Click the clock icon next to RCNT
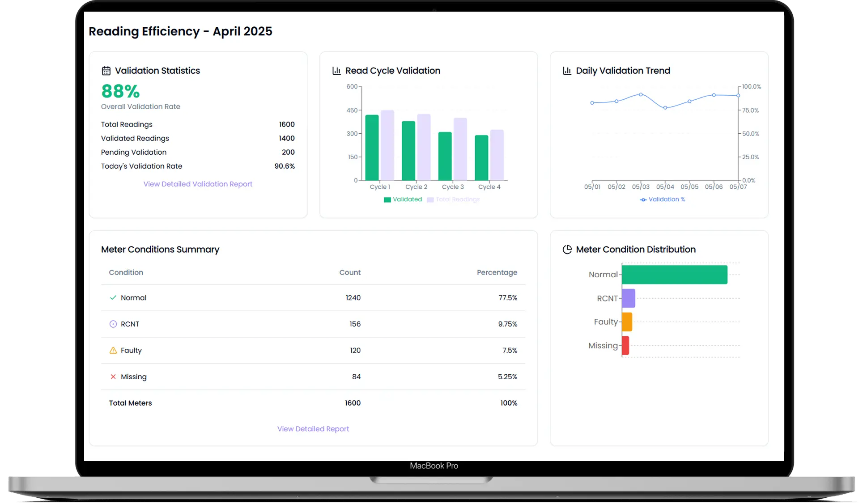 point(113,324)
